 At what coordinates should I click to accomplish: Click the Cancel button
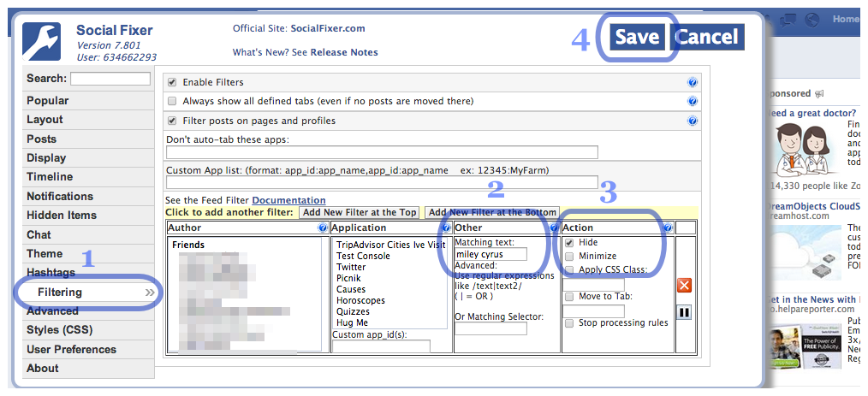pos(707,37)
